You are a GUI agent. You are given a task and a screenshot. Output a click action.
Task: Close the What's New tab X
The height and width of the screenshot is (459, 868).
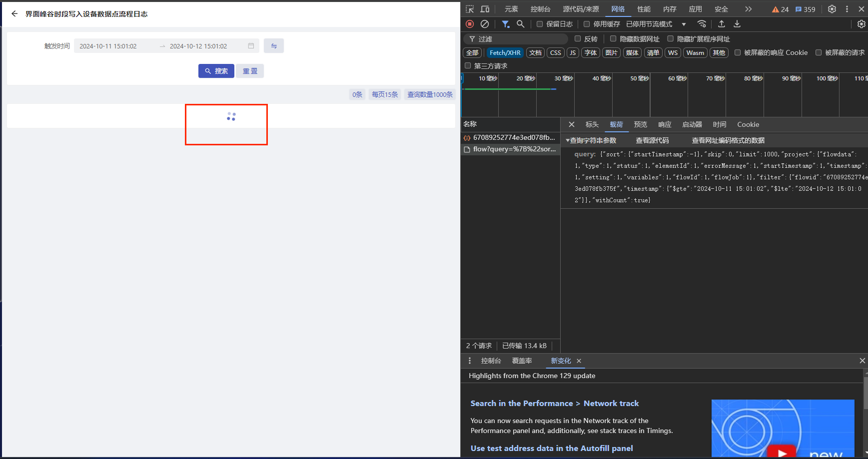(x=579, y=361)
